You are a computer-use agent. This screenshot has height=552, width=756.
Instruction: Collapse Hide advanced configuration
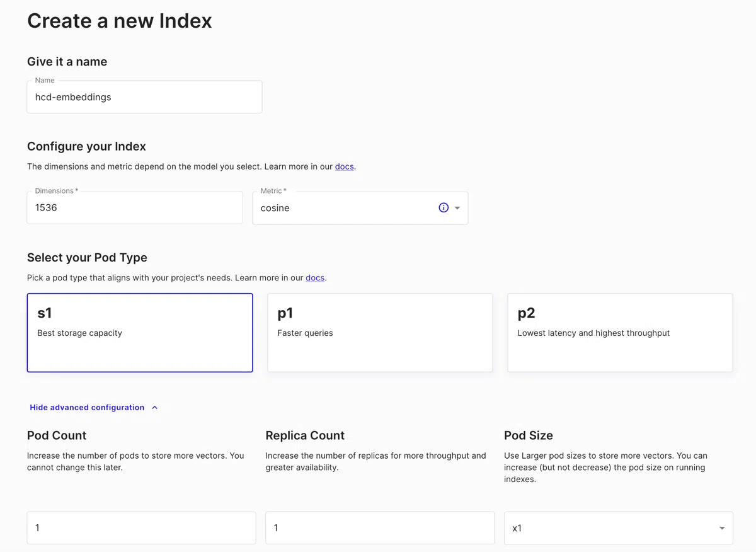click(94, 408)
